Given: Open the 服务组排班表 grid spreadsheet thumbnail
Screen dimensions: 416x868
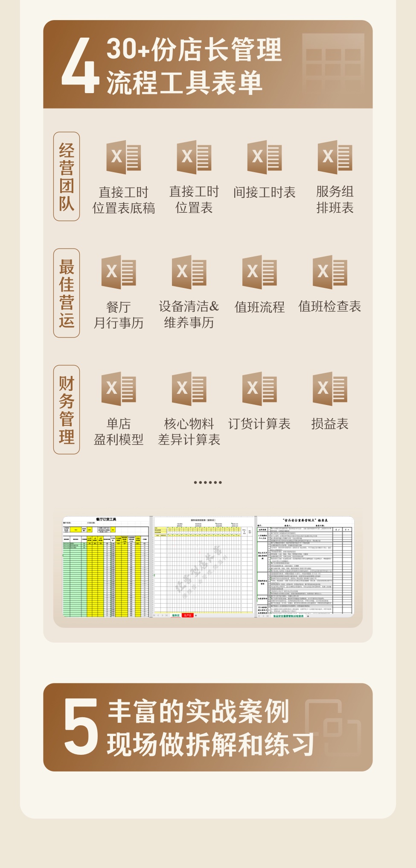Looking at the screenshot, I should (204, 567).
